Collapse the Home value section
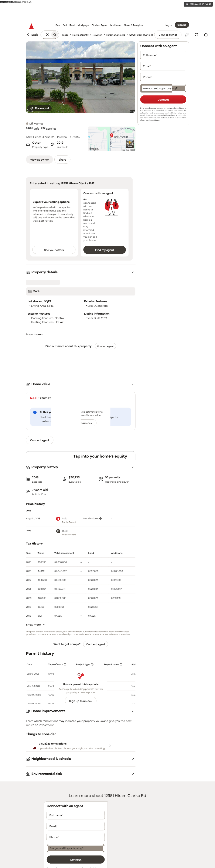This screenshot has height=868, width=215. [133, 384]
